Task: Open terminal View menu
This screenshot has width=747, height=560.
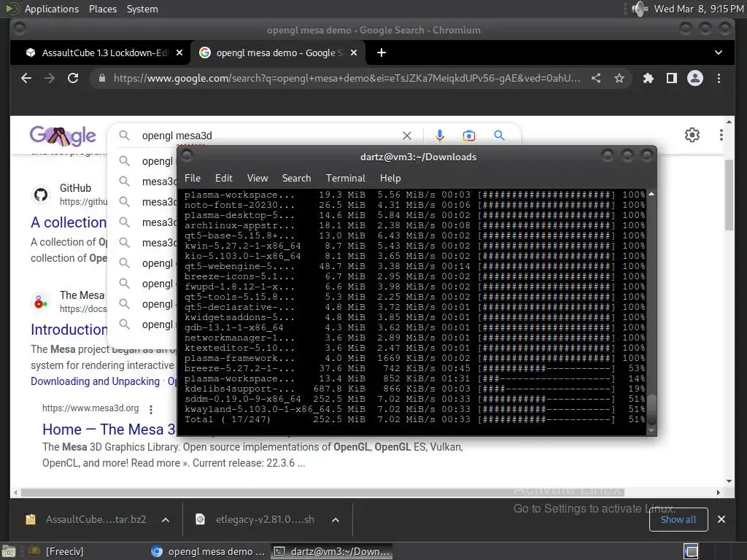Action: (258, 178)
